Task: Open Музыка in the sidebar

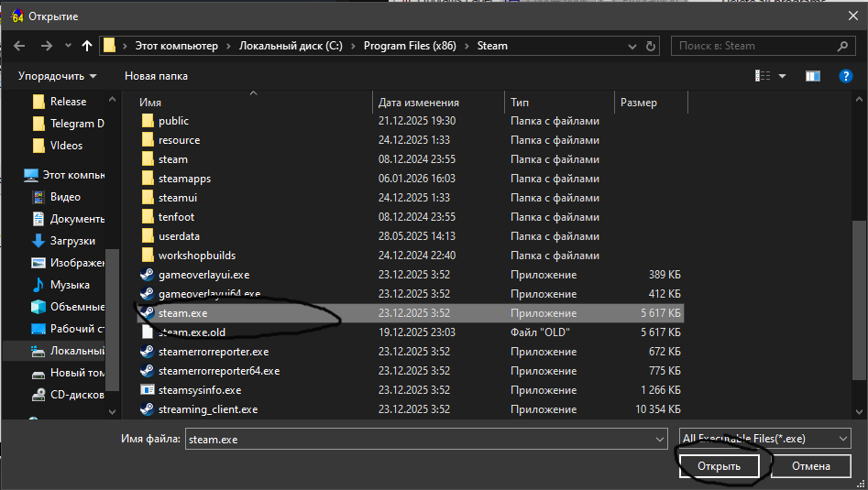Action: (x=60, y=285)
